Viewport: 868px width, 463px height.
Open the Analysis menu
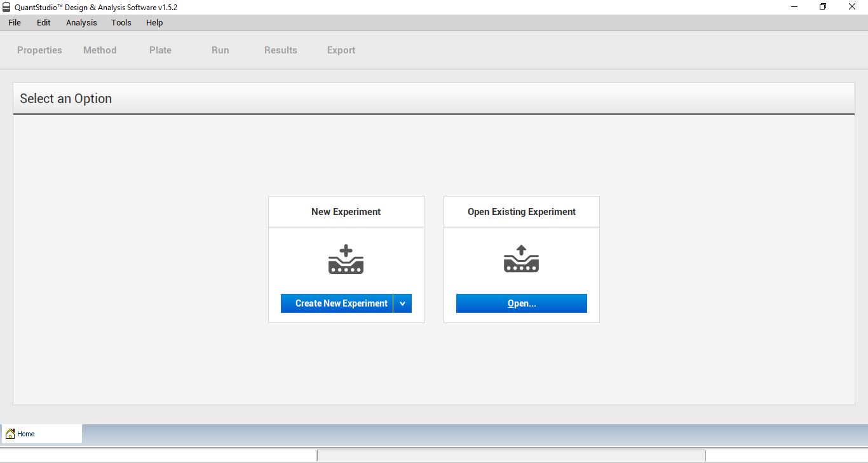[x=81, y=22]
